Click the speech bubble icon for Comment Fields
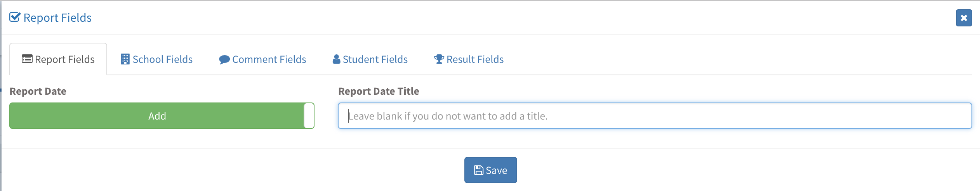The image size is (980, 191). click(224, 60)
